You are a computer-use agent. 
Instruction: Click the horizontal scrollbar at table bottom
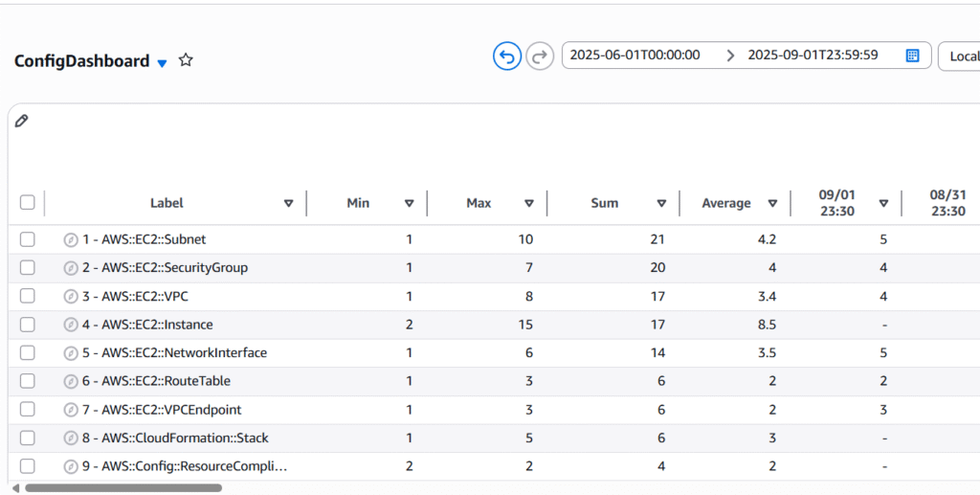[122, 487]
